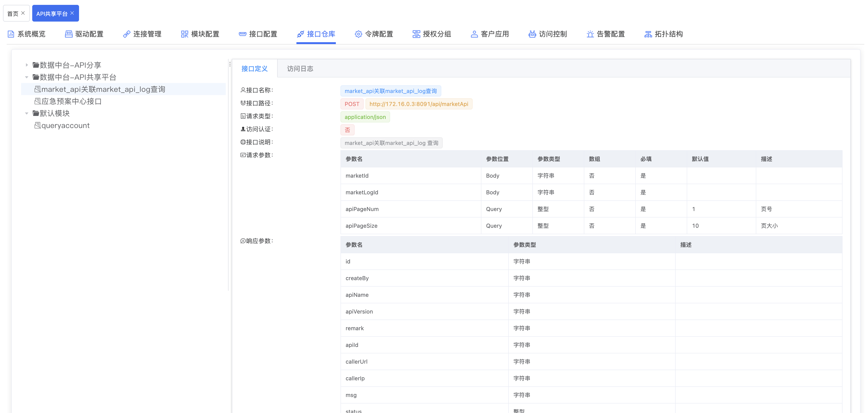
Task: Click the 授权分组 icon
Action: tap(417, 34)
